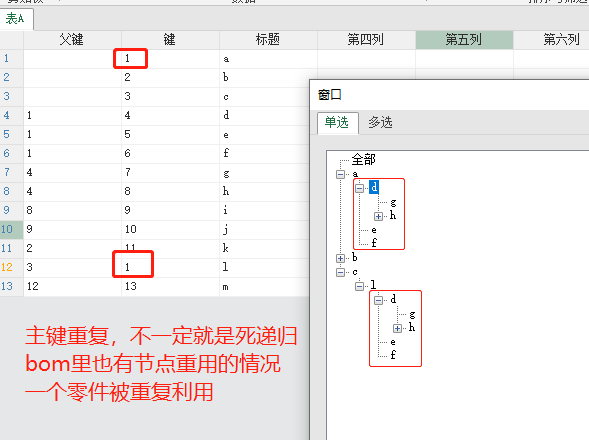Image resolution: width=589 pixels, height=440 pixels.
Task: Select tree item f under l's d branch
Action: click(x=393, y=354)
